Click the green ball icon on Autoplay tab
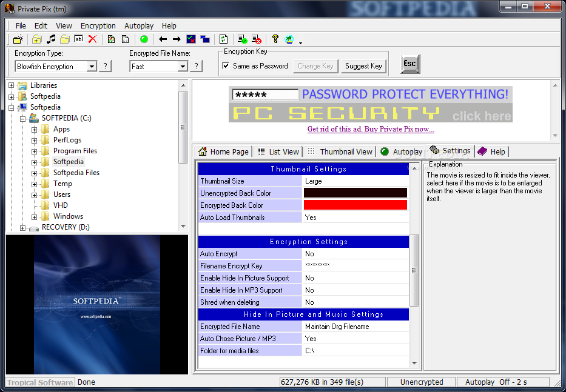This screenshot has height=392, width=566. (x=385, y=151)
